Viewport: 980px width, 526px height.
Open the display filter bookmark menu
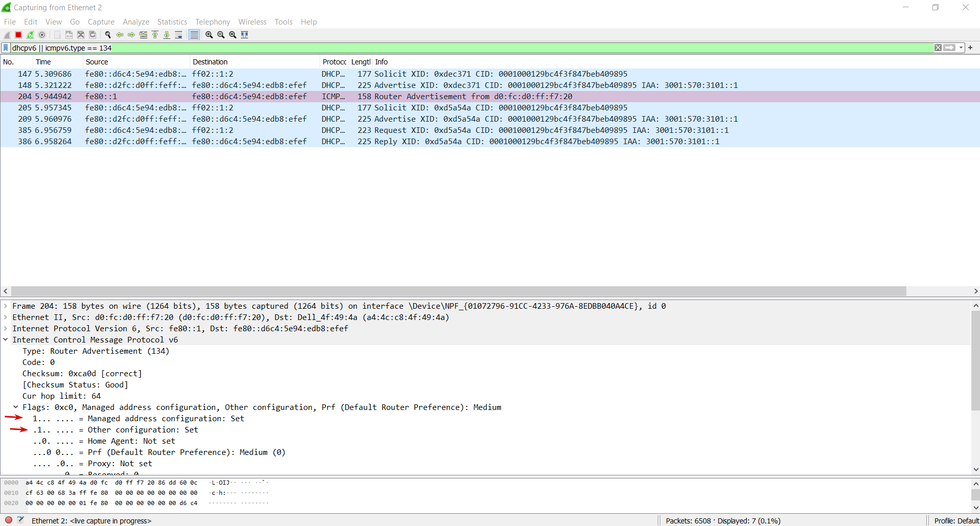(x=6, y=48)
